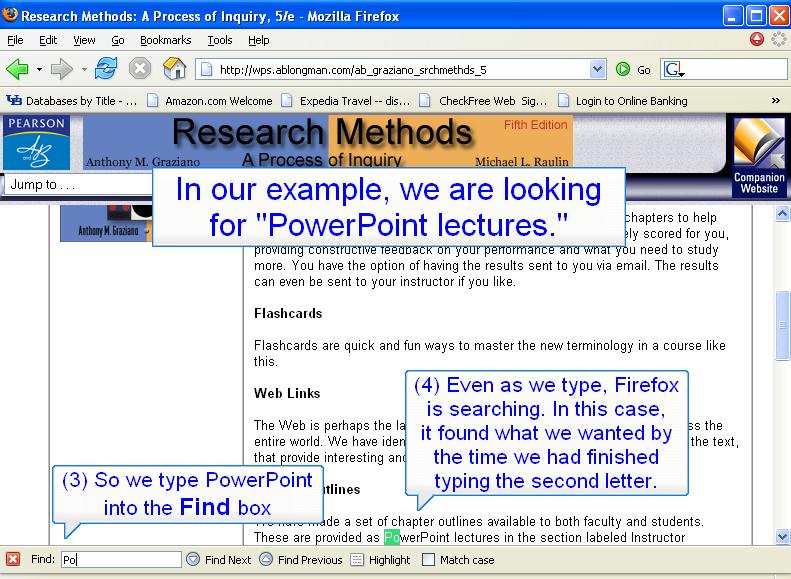The image size is (791, 579).
Task: Click in the Find text box
Action: 121,559
